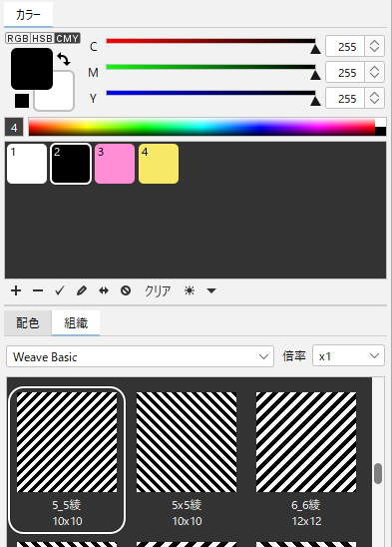This screenshot has width=392, height=547.
Task: Open the Weave Basic dropdown
Action: point(140,356)
